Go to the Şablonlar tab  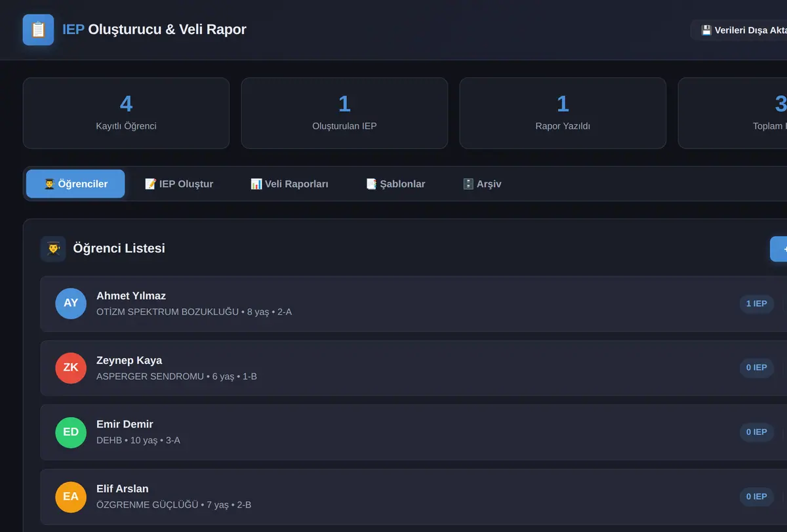395,184
